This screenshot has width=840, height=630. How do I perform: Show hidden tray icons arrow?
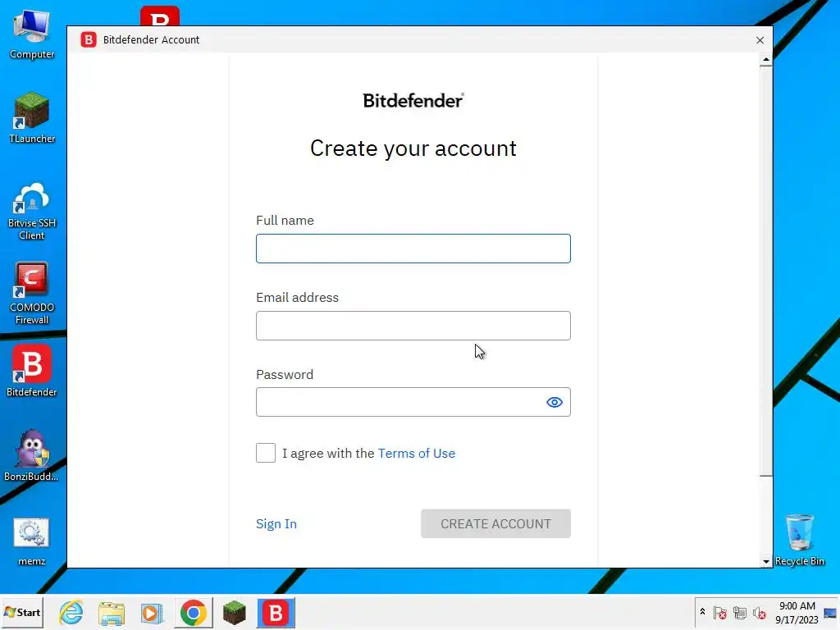coord(702,612)
